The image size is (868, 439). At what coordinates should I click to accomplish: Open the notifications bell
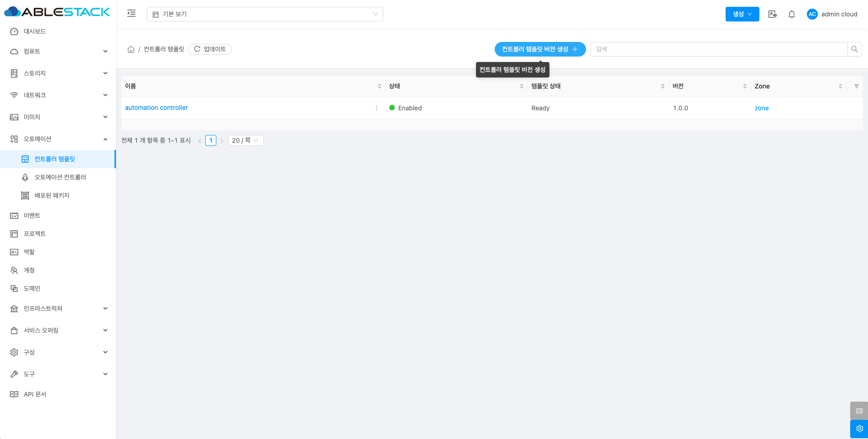792,14
